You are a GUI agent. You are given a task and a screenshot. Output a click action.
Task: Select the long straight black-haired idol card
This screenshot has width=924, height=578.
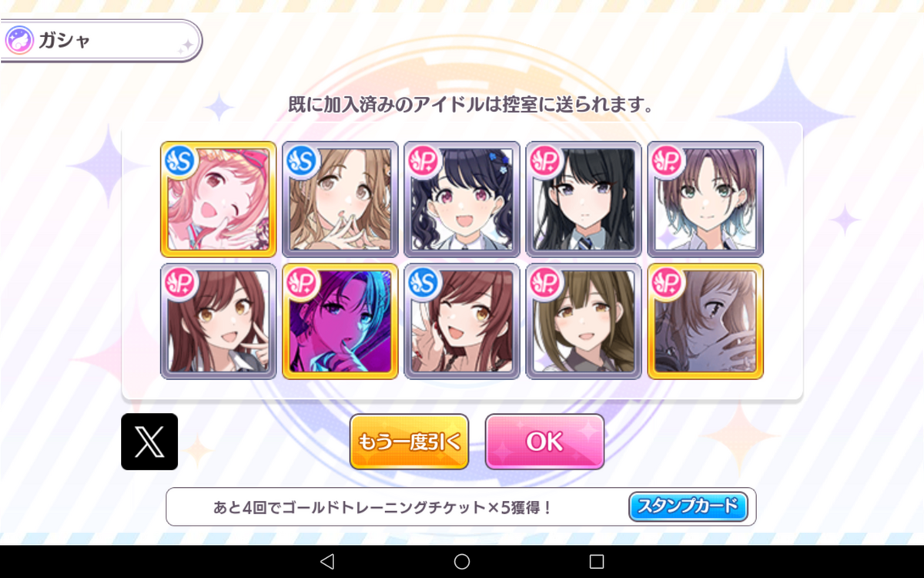[x=584, y=199]
